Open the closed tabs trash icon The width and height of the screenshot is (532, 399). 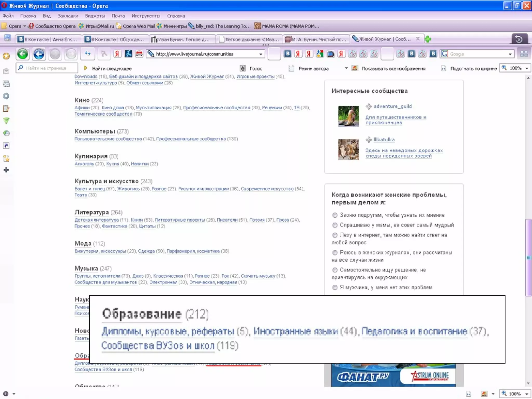pos(519,39)
